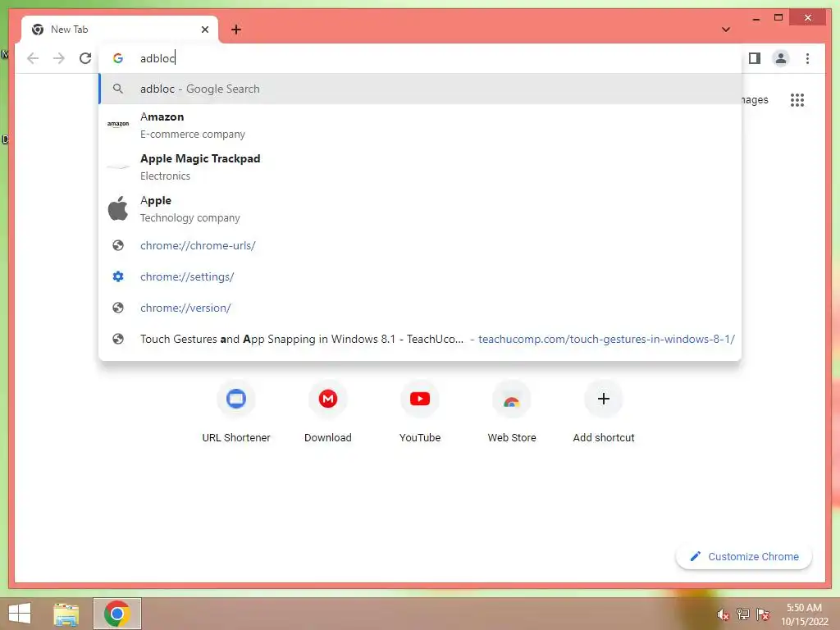This screenshot has width=840, height=630.
Task: Click the Amazon logo in suggestions
Action: [118, 125]
